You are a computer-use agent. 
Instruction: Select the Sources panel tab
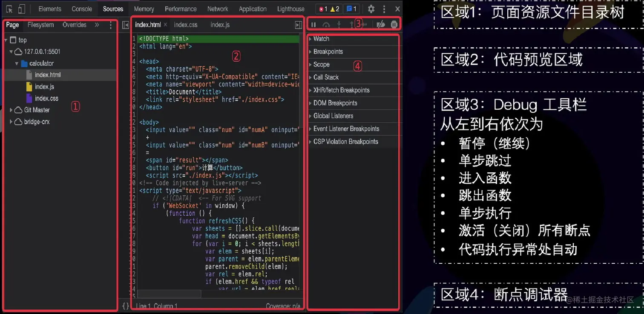coord(113,9)
